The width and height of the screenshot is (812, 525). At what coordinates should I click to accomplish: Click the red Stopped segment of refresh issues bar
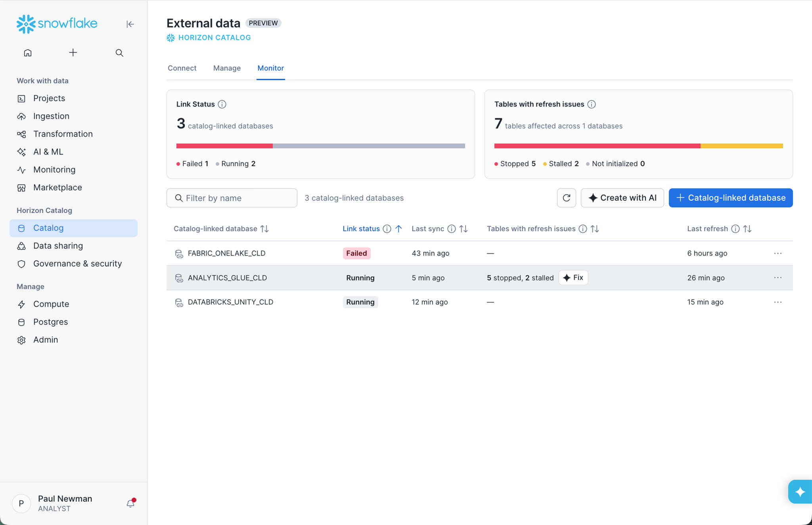point(598,146)
